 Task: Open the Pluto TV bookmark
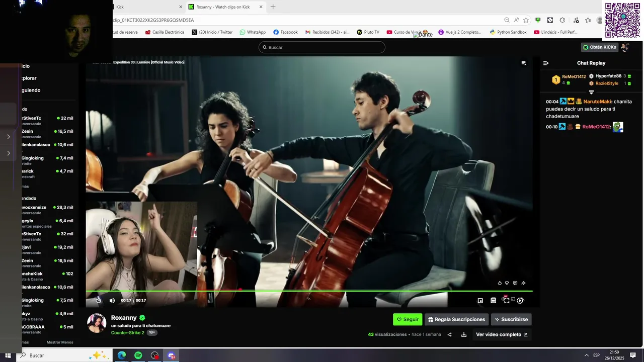pos(368,32)
